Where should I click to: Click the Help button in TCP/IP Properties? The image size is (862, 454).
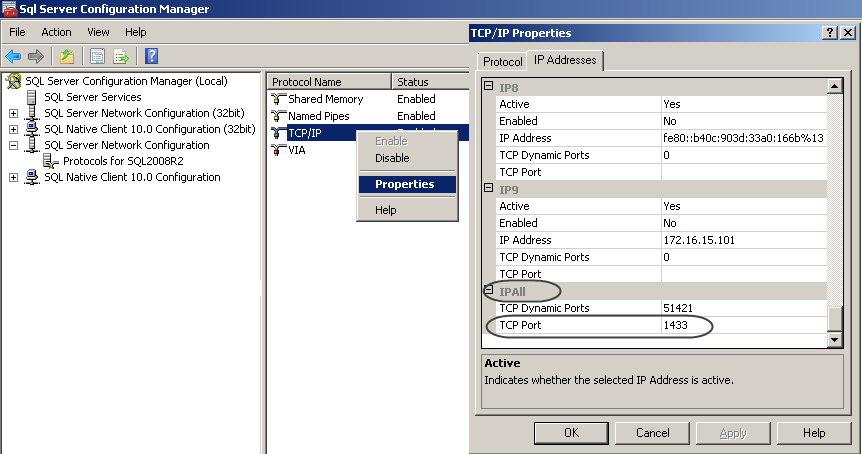pos(814,433)
